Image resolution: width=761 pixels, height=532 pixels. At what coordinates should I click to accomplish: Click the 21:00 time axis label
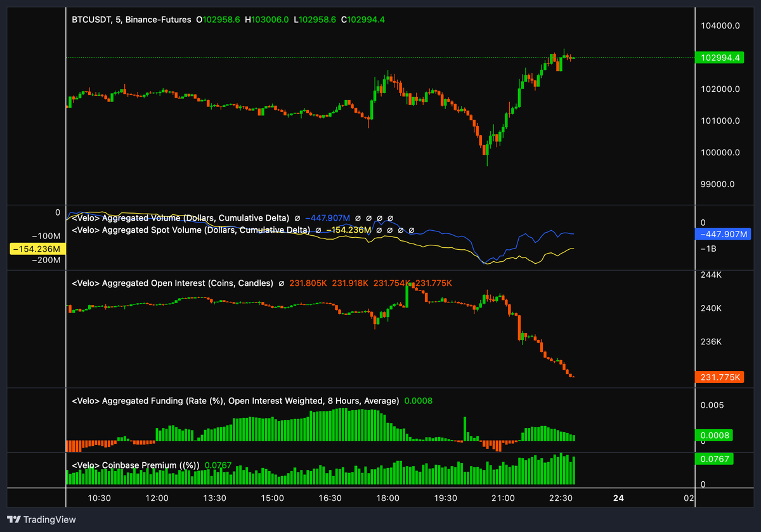pyautogui.click(x=503, y=498)
